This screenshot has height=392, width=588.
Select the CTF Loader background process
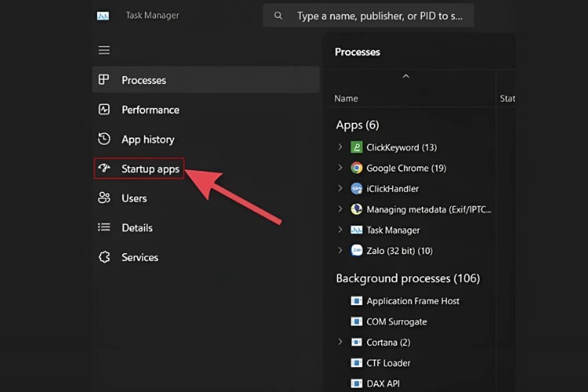point(388,363)
